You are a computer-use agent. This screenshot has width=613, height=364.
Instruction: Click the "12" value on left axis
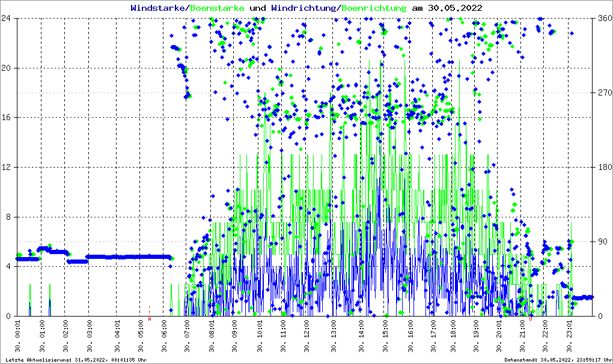pyautogui.click(x=8, y=167)
